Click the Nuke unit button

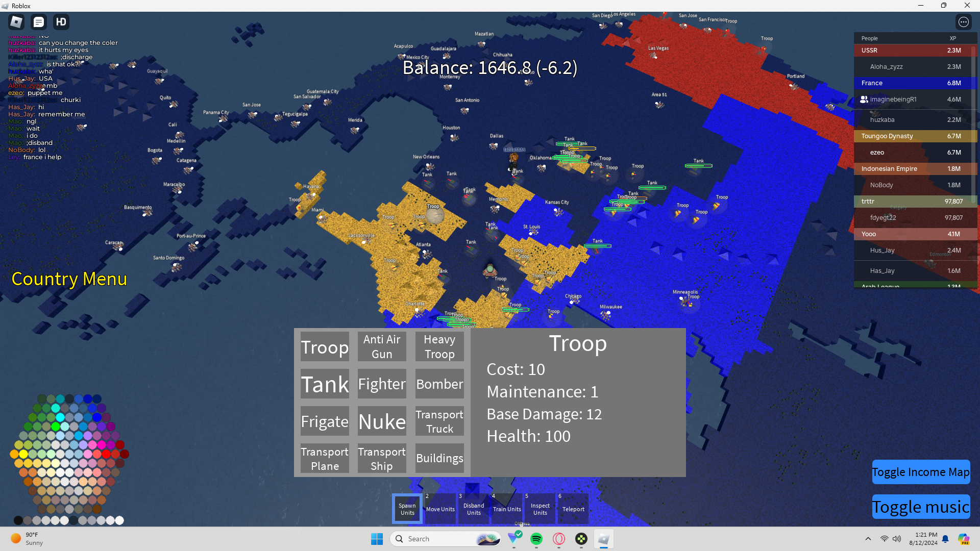(x=382, y=421)
